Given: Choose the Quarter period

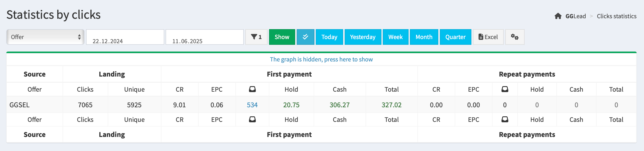Looking at the screenshot, I should click(455, 37).
